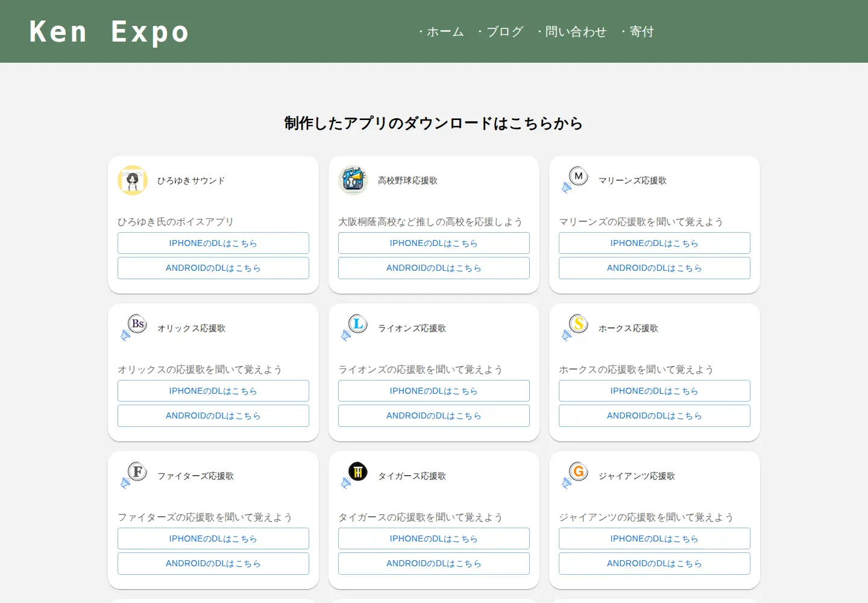Screen dimensions: 868x603
Task: Select Android DL button for ライオンズ応援歌
Action: [434, 415]
